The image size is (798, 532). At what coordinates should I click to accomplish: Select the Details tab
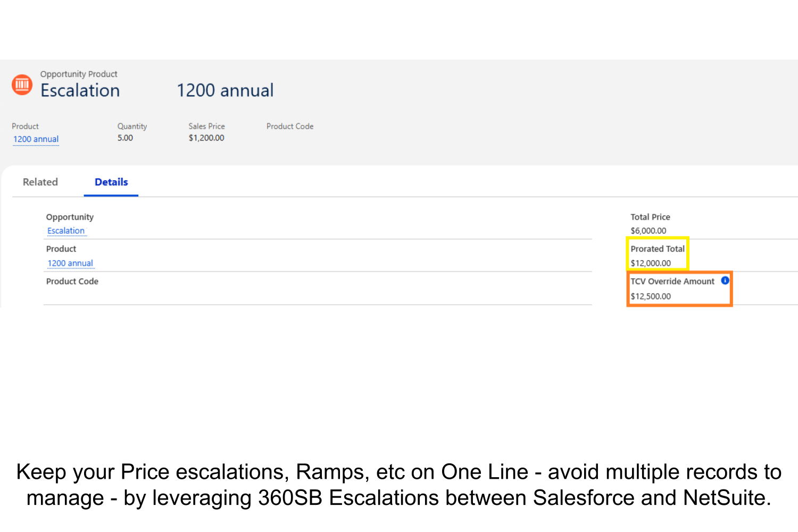[111, 182]
